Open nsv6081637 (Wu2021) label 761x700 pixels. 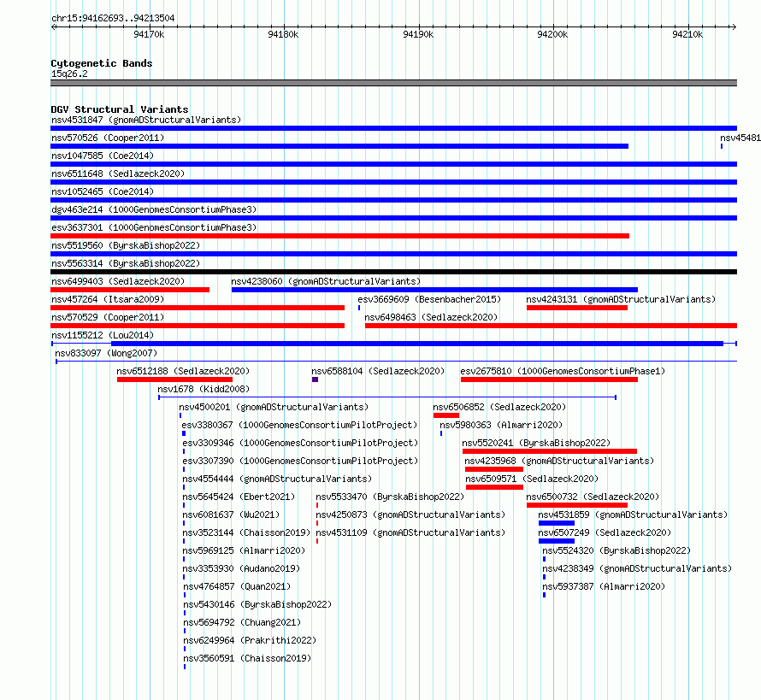tap(231, 515)
